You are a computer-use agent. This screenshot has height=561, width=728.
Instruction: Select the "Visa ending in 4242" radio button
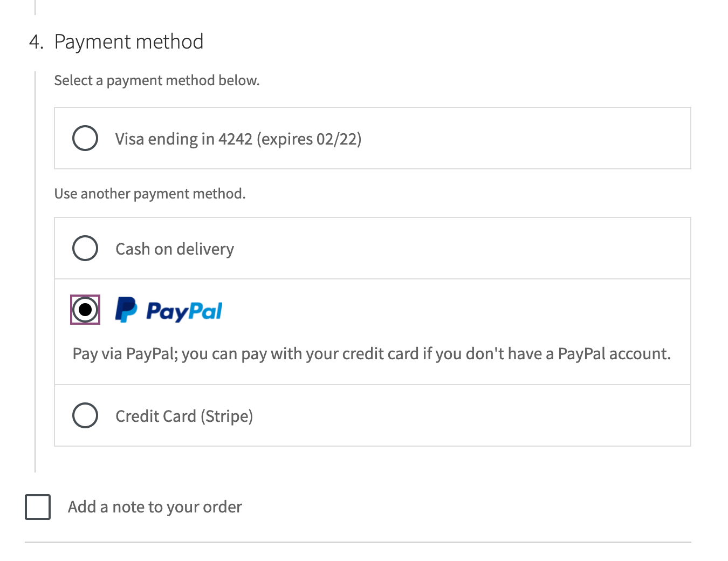[85, 138]
